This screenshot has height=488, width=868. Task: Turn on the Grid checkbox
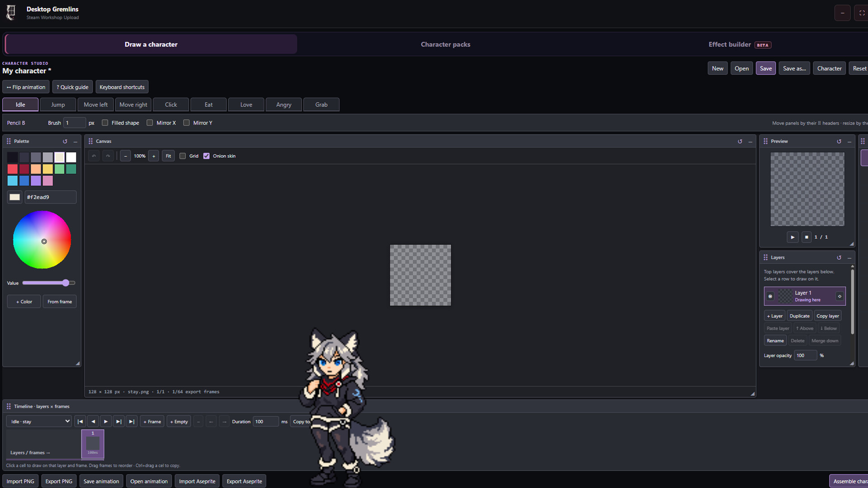(183, 156)
